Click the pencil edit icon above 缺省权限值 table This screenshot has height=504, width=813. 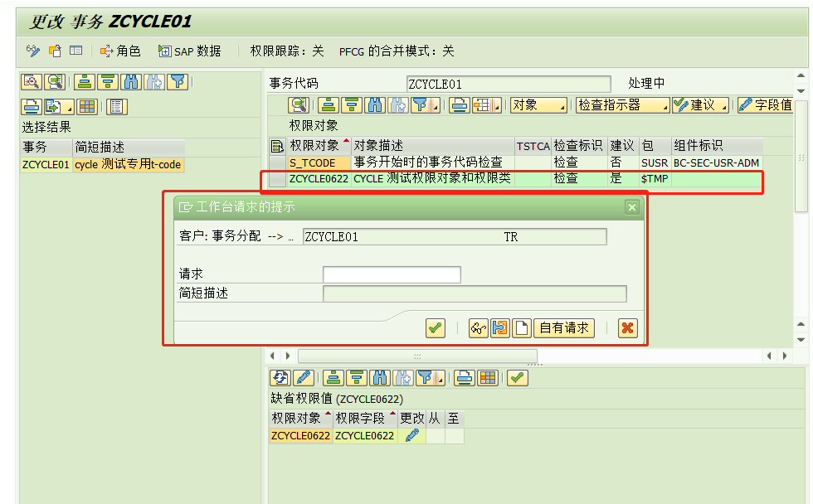pos(302,378)
